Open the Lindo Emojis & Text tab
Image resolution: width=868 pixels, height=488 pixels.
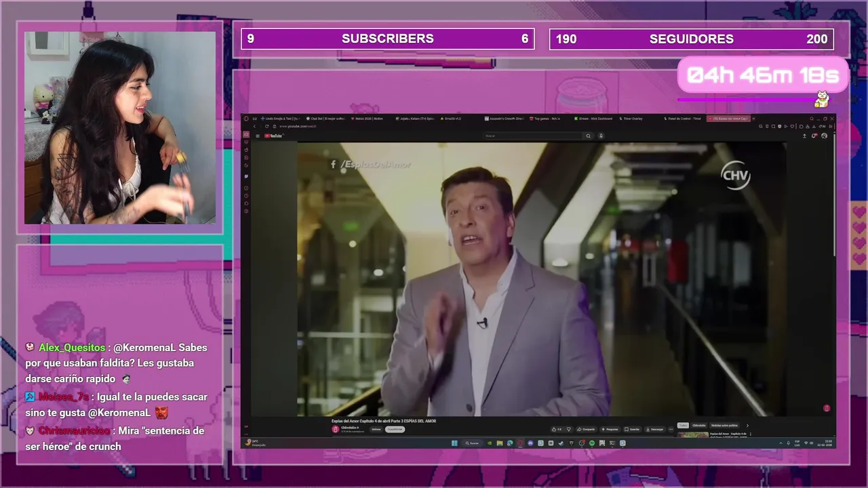281,119
